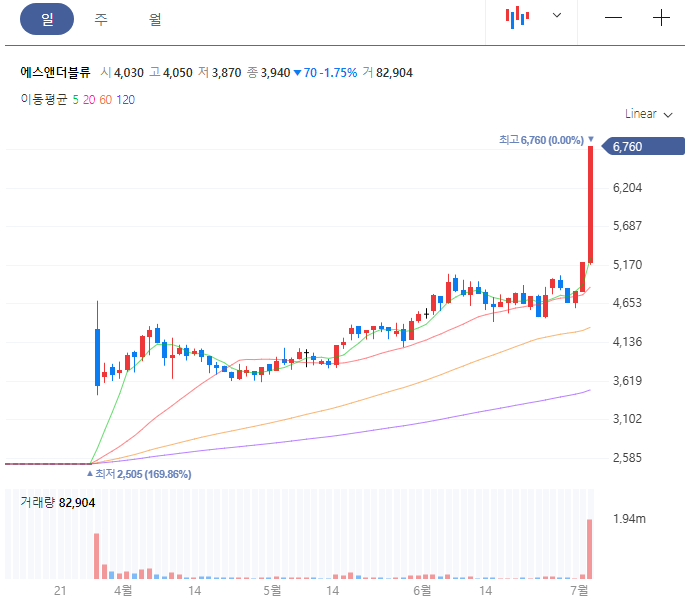The height and width of the screenshot is (611, 696).
Task: Select the 일 (daily) chart tab
Action: (47, 19)
